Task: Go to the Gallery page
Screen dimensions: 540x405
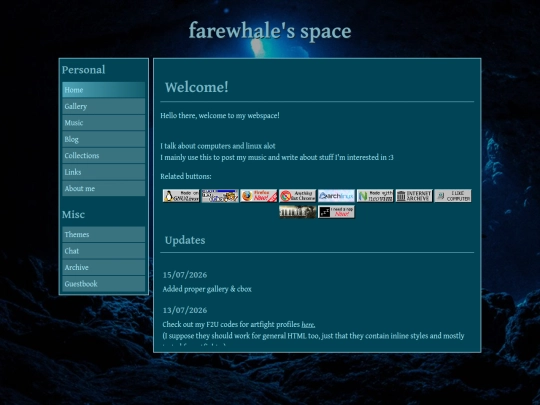Action: click(104, 106)
